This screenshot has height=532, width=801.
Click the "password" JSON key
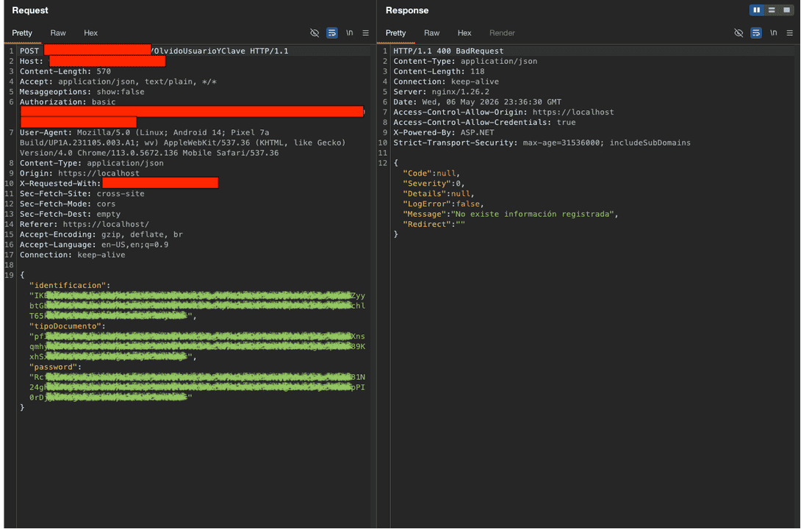(x=55, y=367)
